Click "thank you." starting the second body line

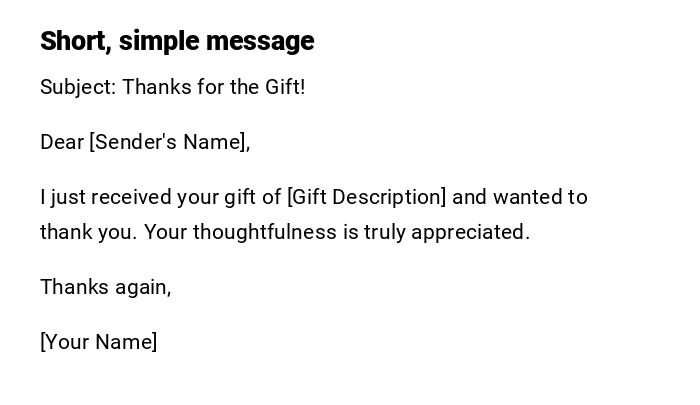click(x=87, y=232)
